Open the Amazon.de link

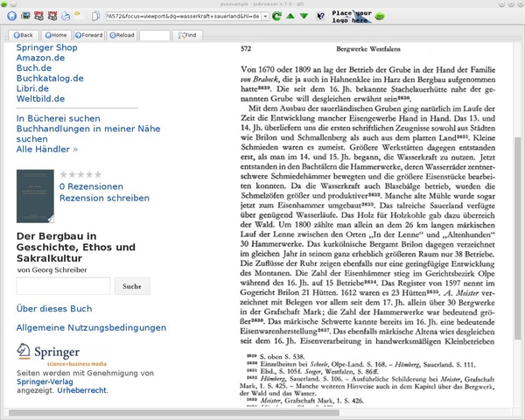click(40, 58)
